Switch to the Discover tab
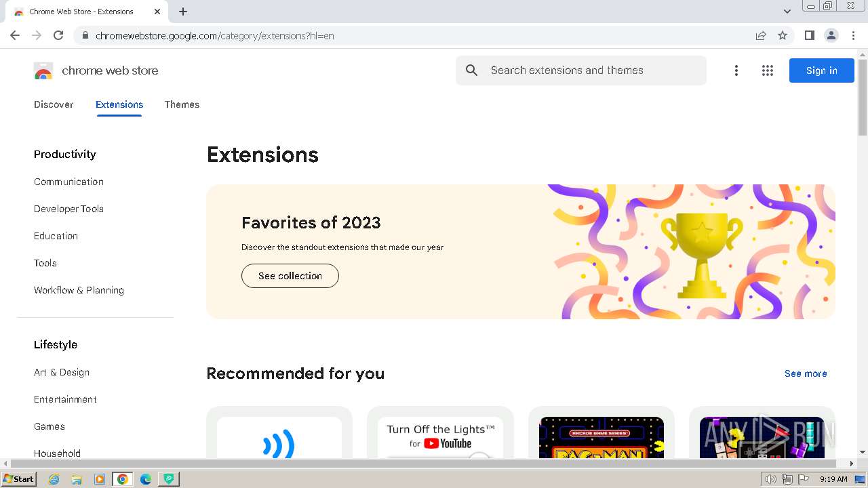The image size is (868, 488). (x=54, y=104)
